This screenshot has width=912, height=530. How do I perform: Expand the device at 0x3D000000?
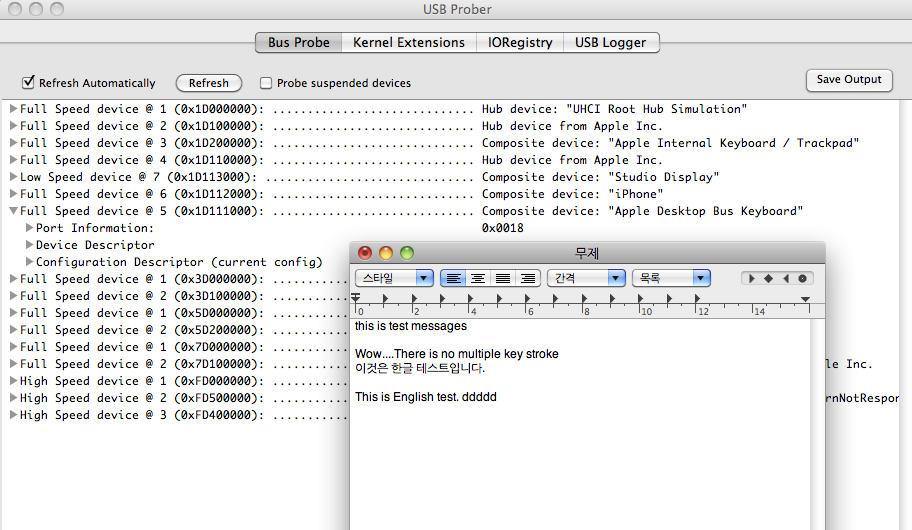tap(13, 279)
